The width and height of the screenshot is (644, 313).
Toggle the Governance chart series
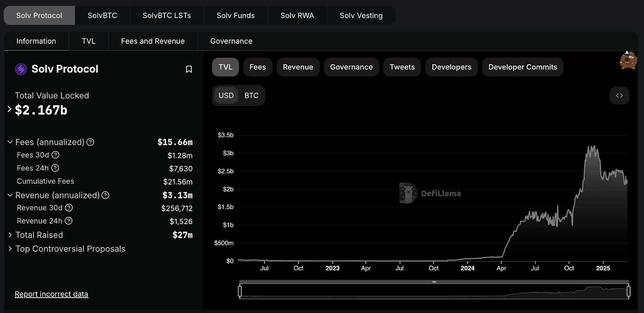(x=351, y=67)
